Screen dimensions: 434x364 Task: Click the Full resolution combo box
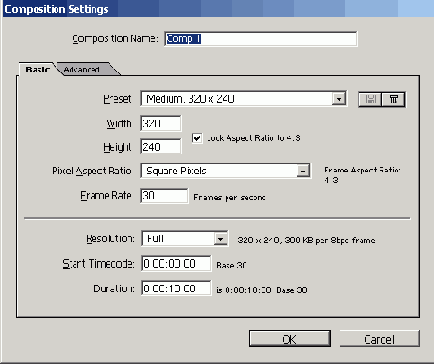coord(185,239)
